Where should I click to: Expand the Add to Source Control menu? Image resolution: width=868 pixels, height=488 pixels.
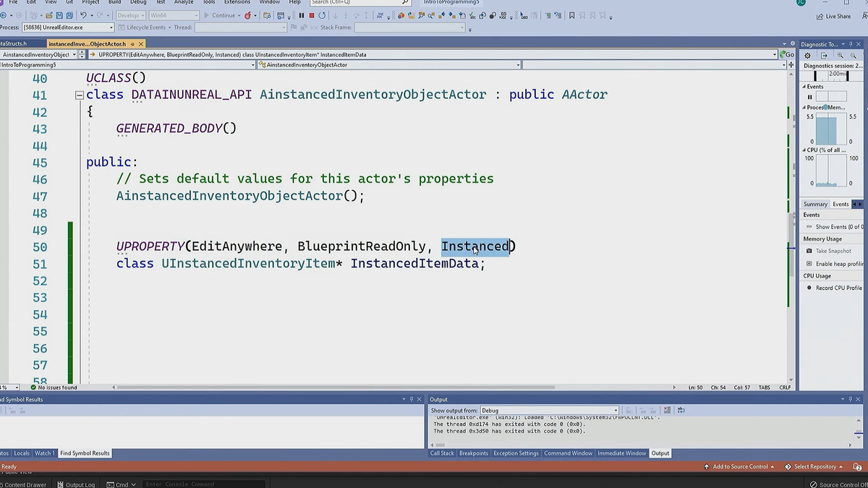740,467
